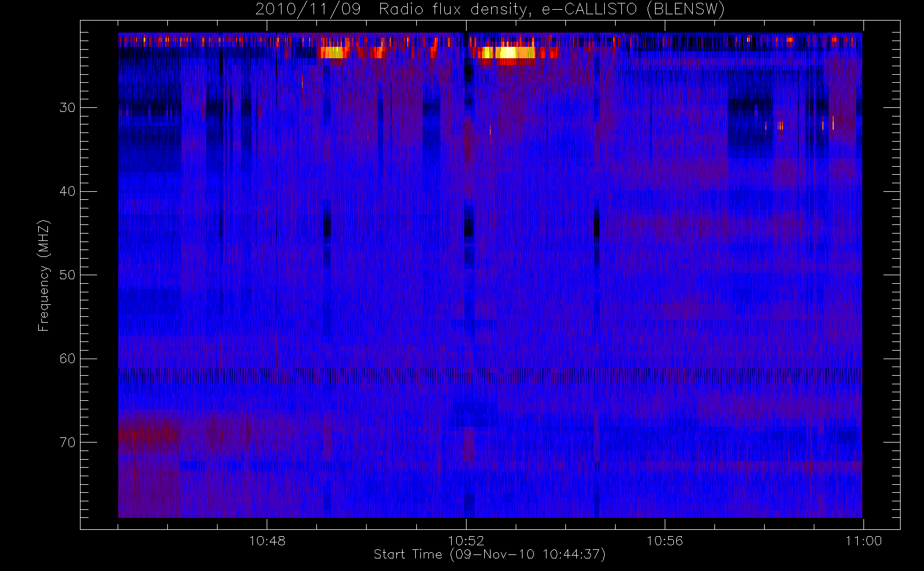This screenshot has width=924, height=571.
Task: Click the 70 MHz frequency tick label
Action: pyautogui.click(x=67, y=442)
